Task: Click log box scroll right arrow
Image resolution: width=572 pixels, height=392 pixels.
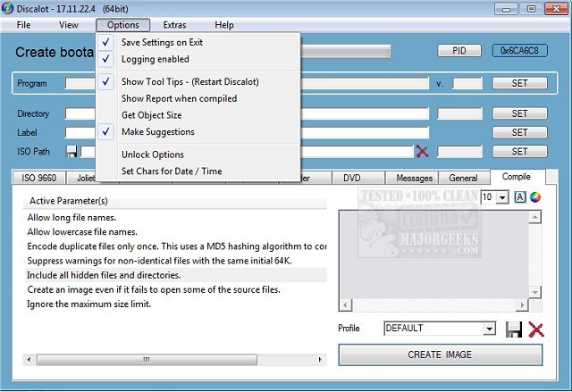Action: click(x=522, y=304)
